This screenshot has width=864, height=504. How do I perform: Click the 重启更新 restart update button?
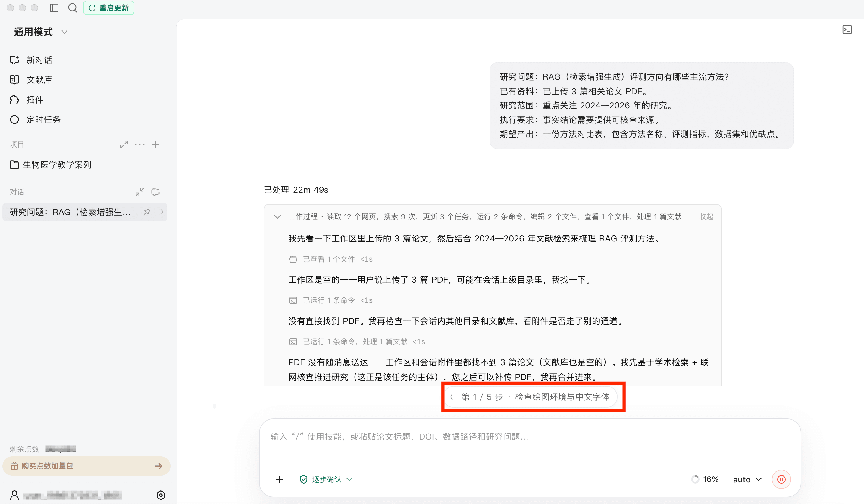[x=109, y=8]
